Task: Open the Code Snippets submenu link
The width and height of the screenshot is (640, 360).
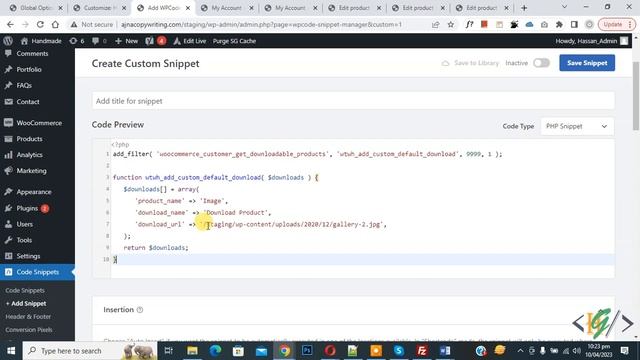Action: click(25, 290)
